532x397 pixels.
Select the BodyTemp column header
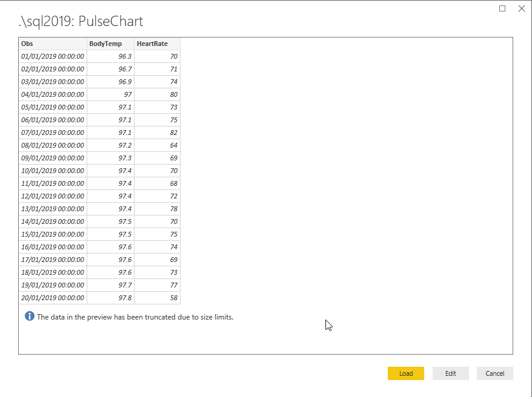pos(110,44)
